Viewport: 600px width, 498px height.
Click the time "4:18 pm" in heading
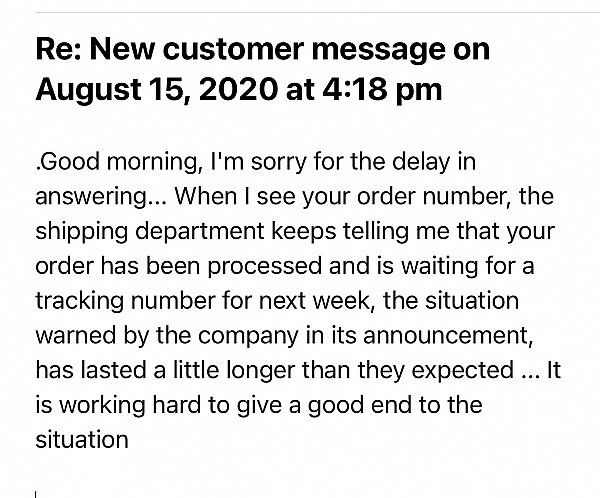382,89
